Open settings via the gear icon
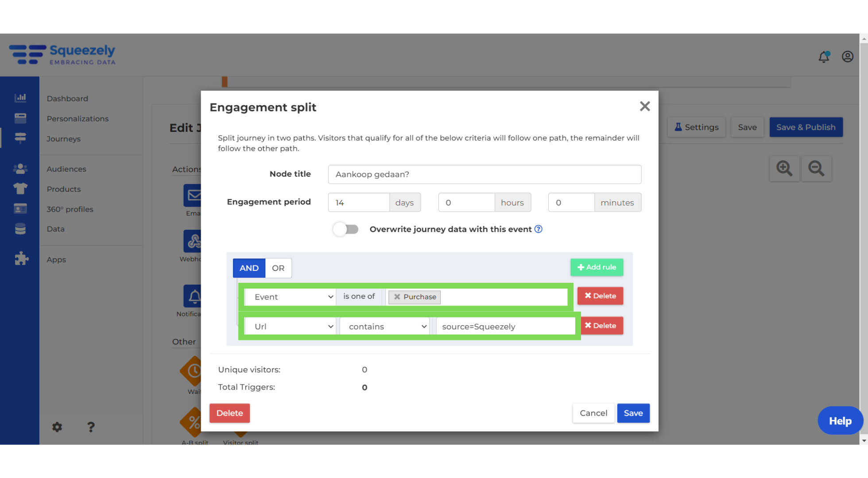This screenshot has height=478, width=868. click(57, 427)
